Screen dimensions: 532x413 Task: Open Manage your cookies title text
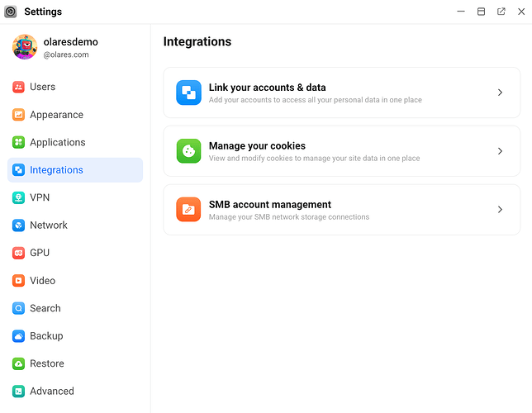click(257, 146)
